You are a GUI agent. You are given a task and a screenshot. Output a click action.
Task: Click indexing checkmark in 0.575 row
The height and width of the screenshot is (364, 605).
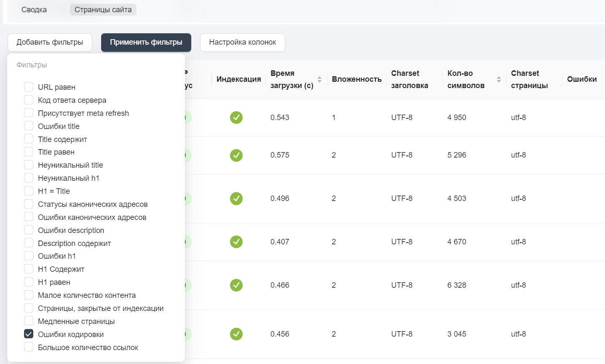point(236,155)
